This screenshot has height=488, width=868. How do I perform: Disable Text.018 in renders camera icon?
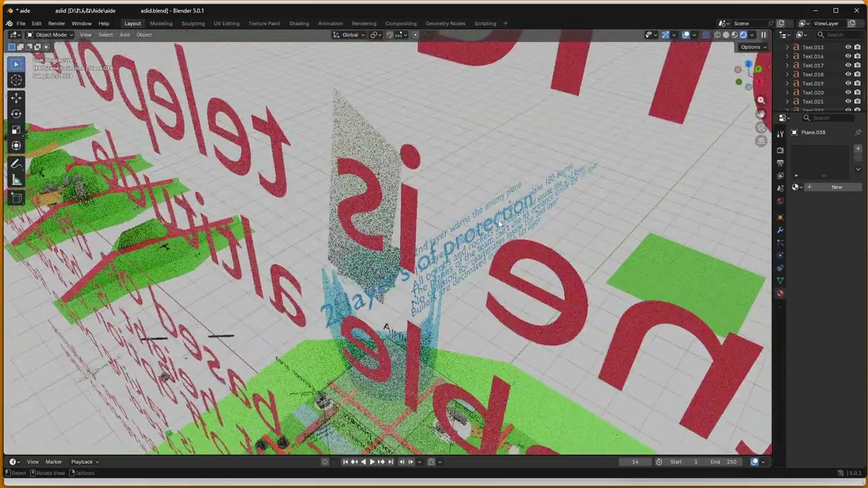pyautogui.click(x=857, y=75)
